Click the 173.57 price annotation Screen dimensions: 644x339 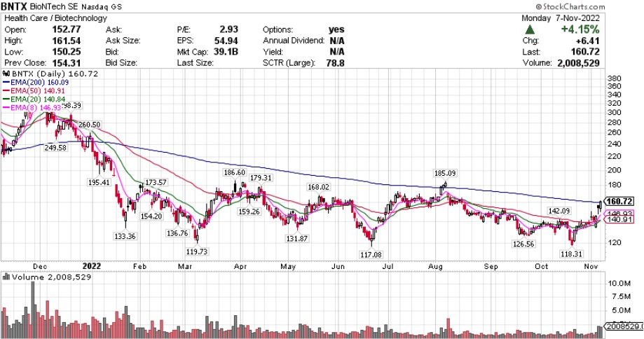click(x=156, y=182)
